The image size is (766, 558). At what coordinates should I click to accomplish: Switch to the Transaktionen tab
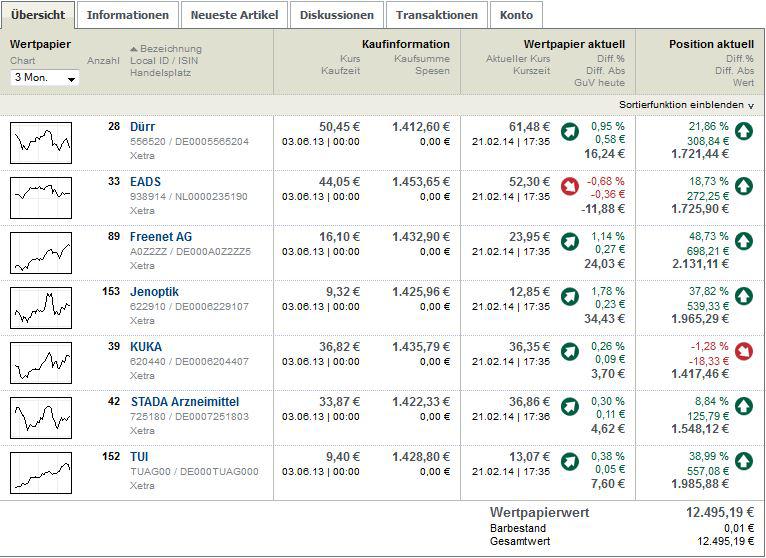(436, 15)
